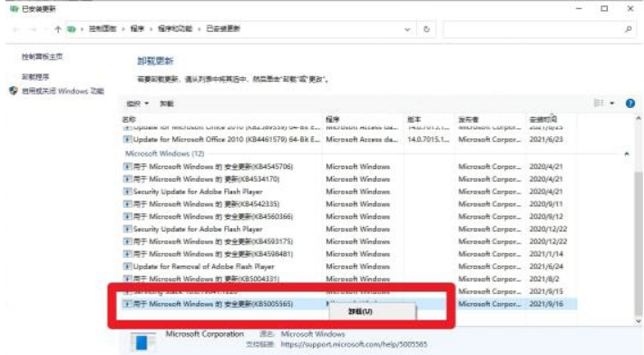This screenshot has width=644, height=355.
Task: Click the icon beside KB4542335 update
Action: (127, 204)
